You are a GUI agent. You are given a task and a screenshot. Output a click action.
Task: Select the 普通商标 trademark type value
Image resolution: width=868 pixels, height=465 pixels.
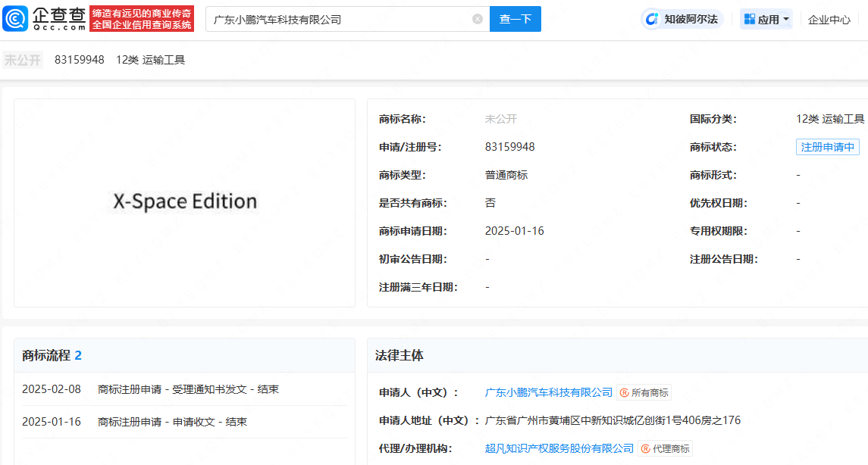coord(506,175)
